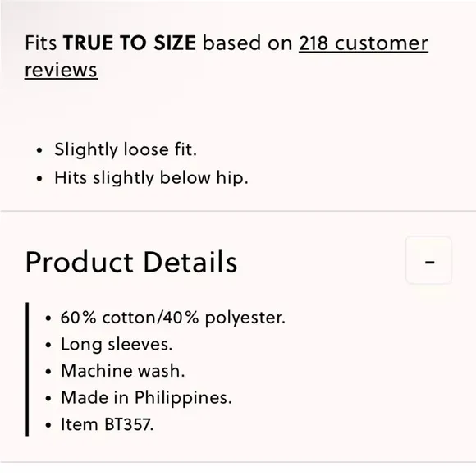Open the 218 customer reviews link
The image size is (476, 476).
coord(364,43)
